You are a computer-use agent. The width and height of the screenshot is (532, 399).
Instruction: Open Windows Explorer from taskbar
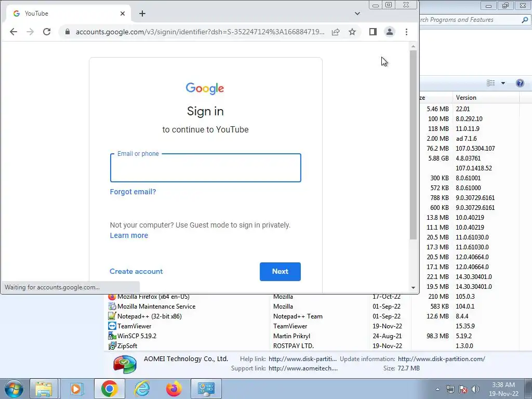tap(44, 389)
